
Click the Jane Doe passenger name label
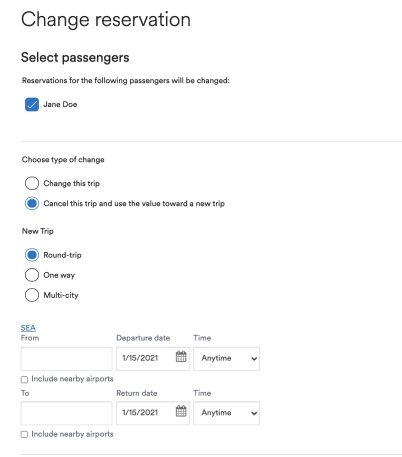click(x=60, y=104)
